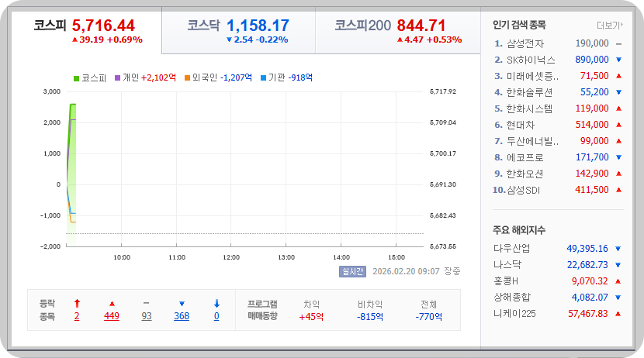The width and height of the screenshot is (644, 358).
Task: Open 상해종합 overseas index
Action: [512, 298]
